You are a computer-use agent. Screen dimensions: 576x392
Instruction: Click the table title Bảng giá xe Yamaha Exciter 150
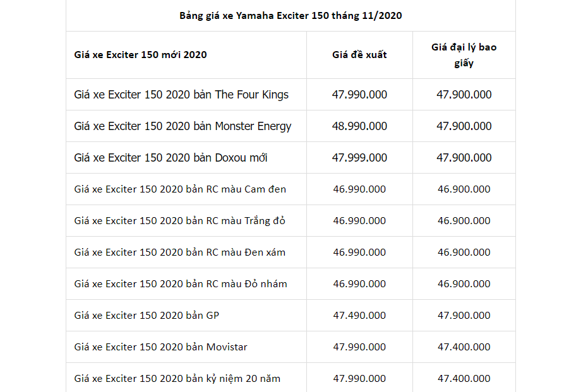(x=291, y=16)
